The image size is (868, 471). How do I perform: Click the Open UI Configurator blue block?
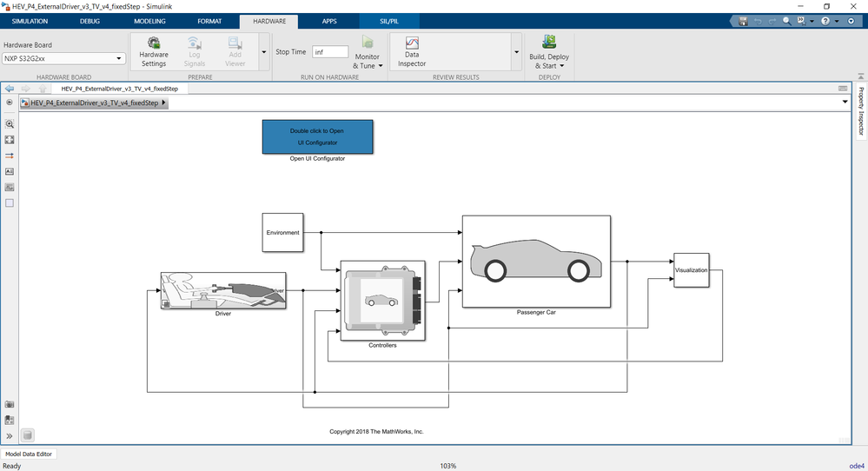(317, 136)
